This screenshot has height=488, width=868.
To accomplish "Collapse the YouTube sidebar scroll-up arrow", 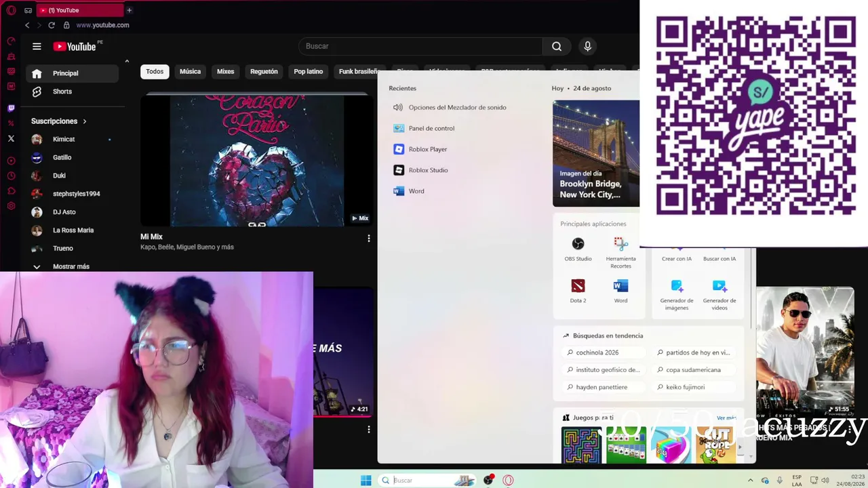I will (127, 62).
